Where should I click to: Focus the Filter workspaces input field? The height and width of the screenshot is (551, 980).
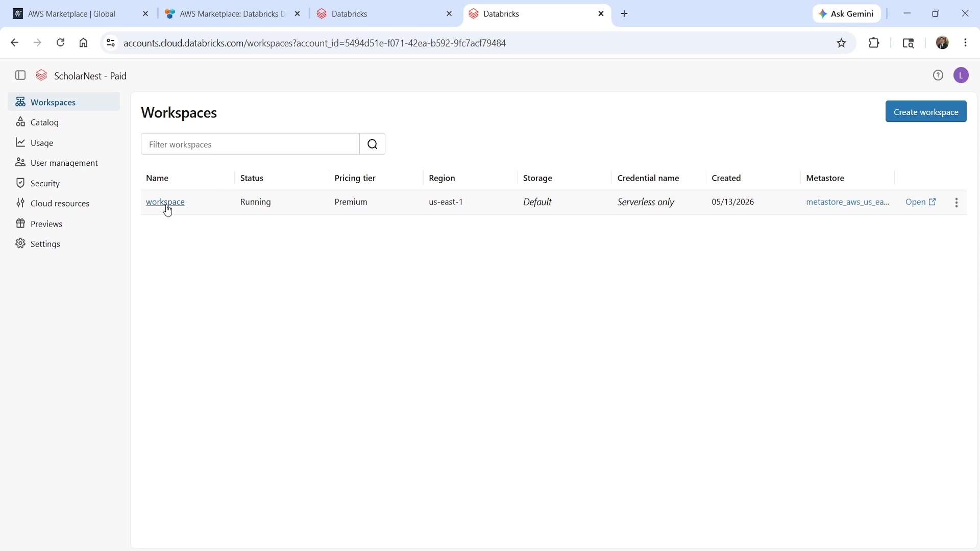(250, 144)
